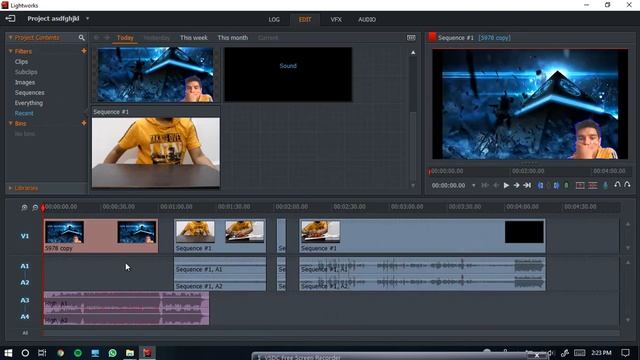Click the bin scrollbar up arrow

[x=413, y=52]
